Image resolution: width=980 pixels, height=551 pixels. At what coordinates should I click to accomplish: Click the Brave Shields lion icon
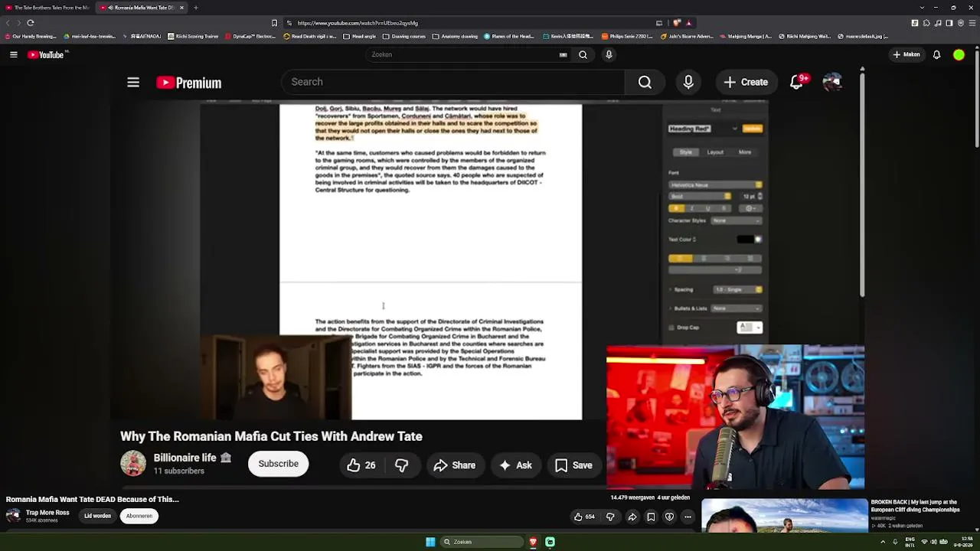click(x=677, y=23)
